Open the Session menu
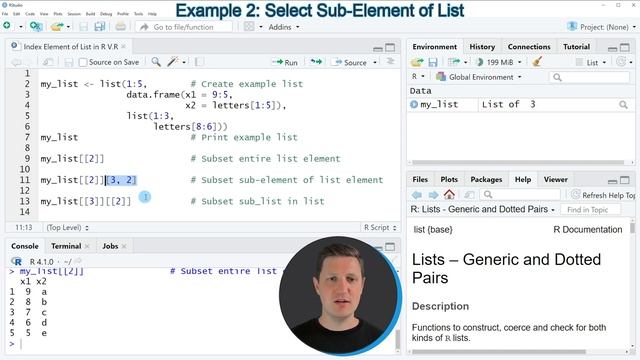 pyautogui.click(x=74, y=14)
